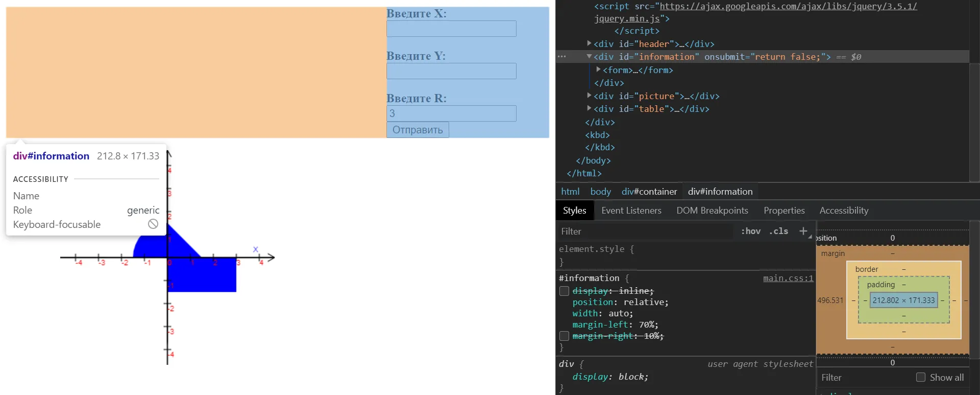Viewport: 980px width, 395px height.
Task: Check the Show all checkbox
Action: (x=921, y=377)
